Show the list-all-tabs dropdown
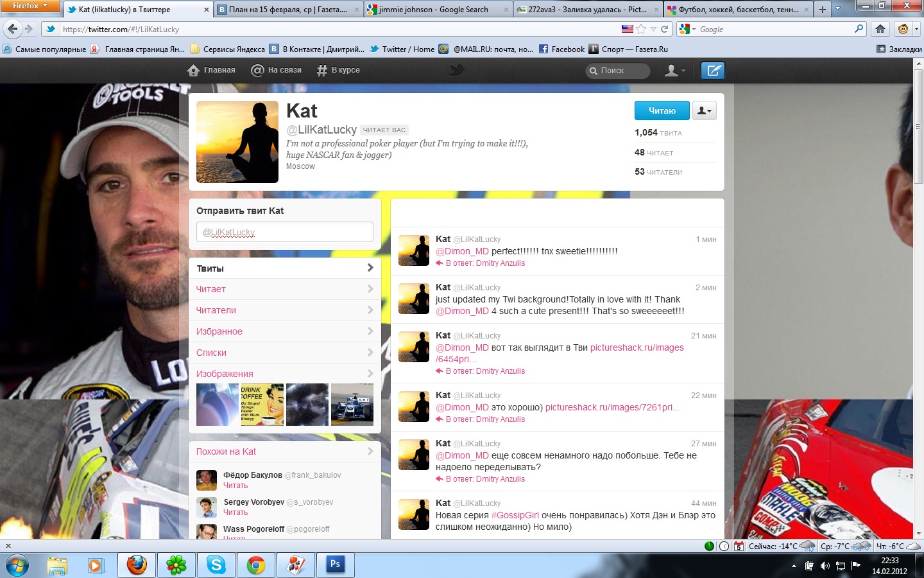 point(837,9)
